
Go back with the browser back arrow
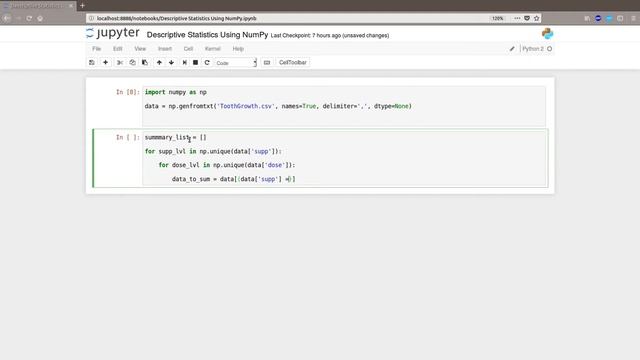click(x=7, y=18)
